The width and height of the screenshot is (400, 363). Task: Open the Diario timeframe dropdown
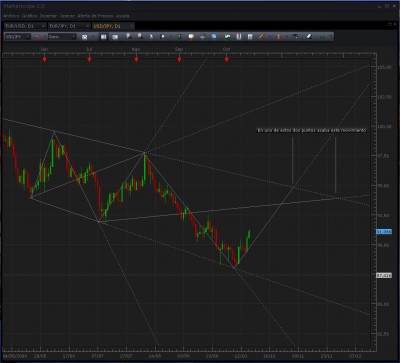[62, 37]
